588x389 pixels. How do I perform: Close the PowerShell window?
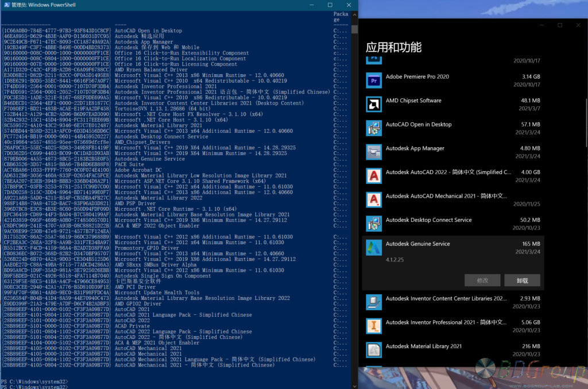coord(349,5)
